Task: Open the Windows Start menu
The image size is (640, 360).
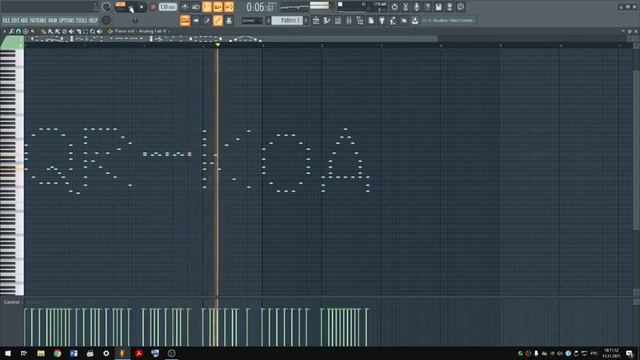Action: tap(8, 353)
